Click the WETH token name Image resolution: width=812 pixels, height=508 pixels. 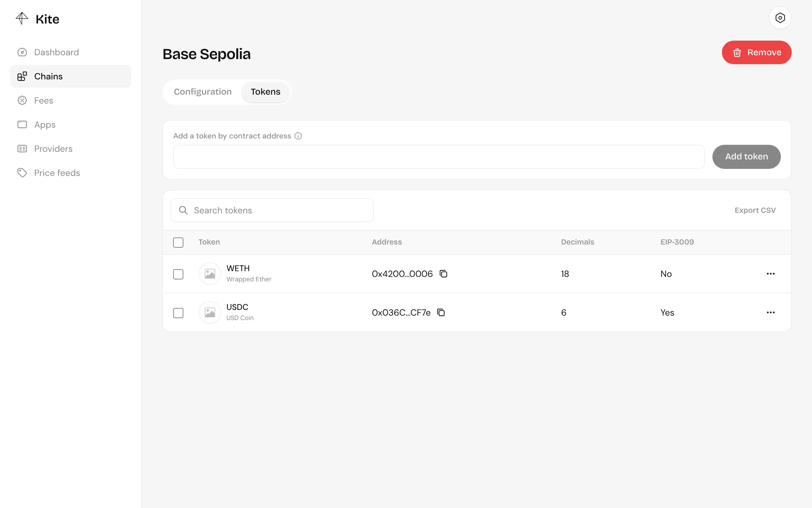(238, 269)
